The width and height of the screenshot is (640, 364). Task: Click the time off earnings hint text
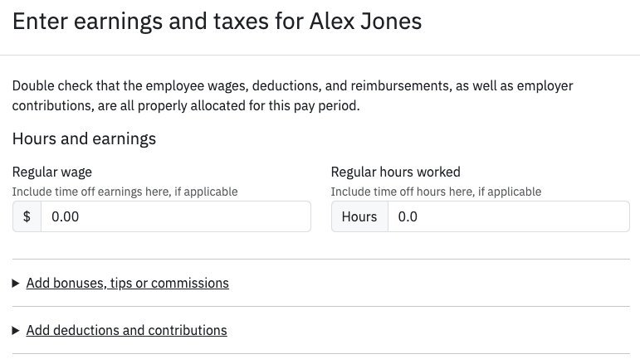tap(125, 192)
